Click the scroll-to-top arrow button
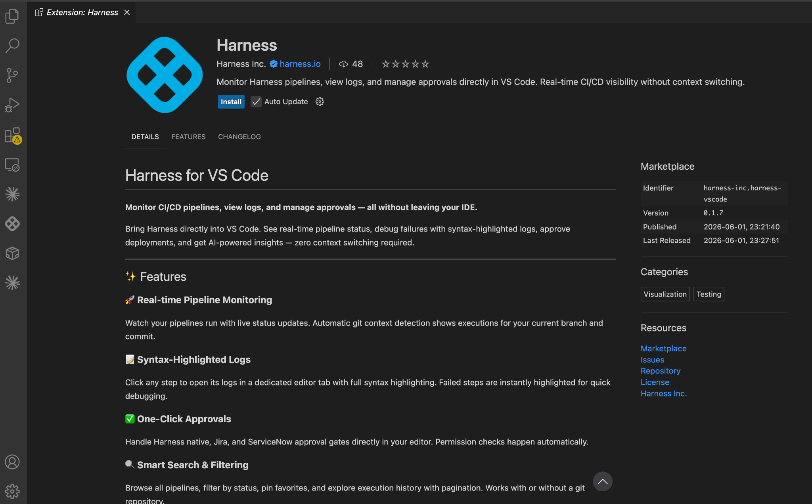 (603, 481)
